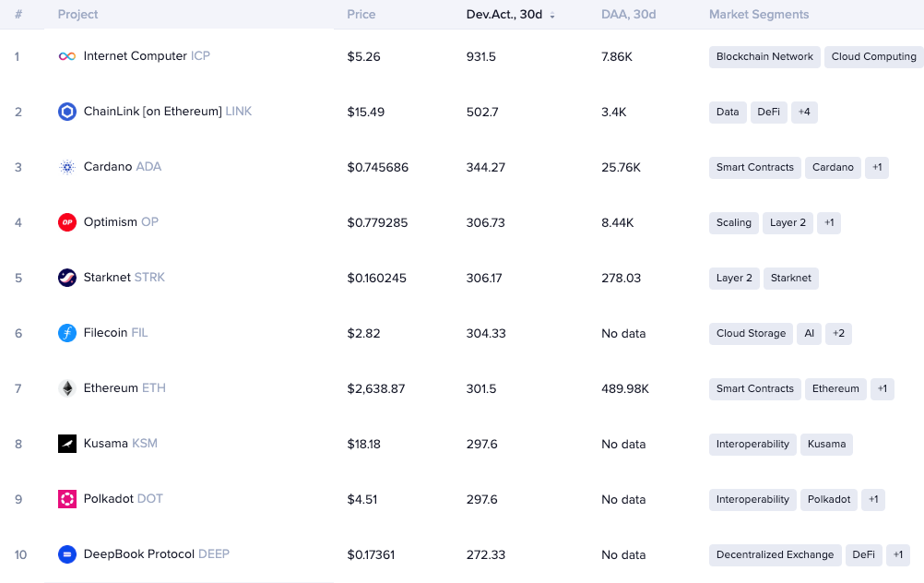Click the Market Segments column header
This screenshot has width=924, height=583.
coord(759,14)
